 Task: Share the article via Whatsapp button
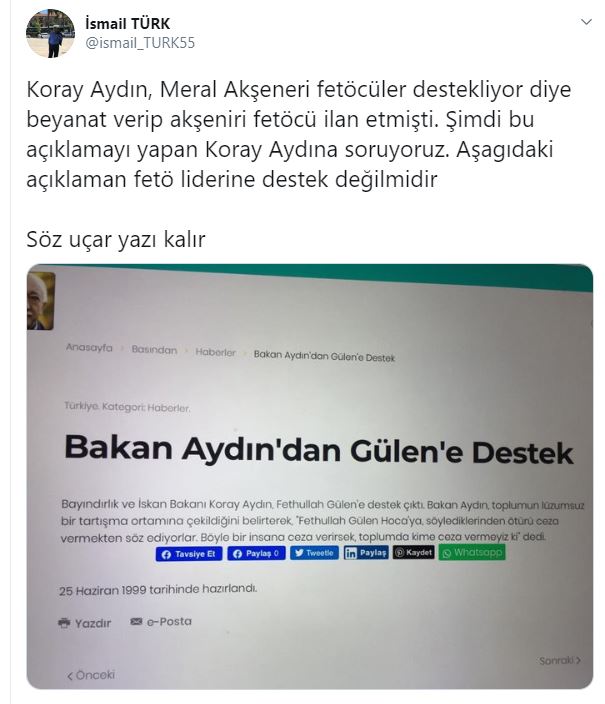tap(472, 552)
